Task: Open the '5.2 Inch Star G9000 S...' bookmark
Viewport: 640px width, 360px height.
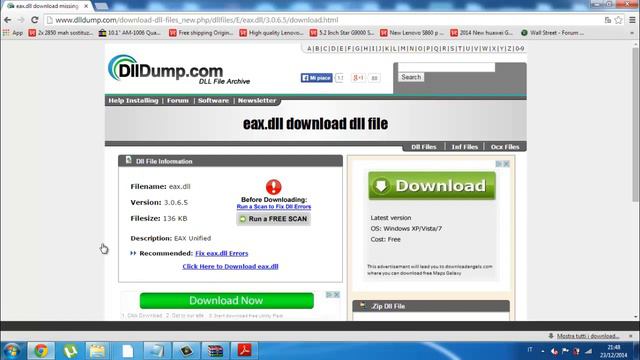Action: (342, 33)
